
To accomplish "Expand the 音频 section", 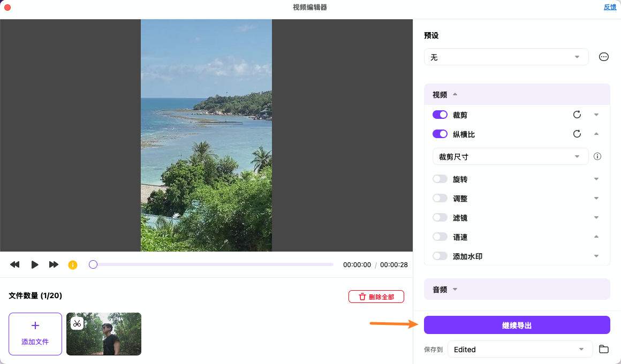I will [444, 289].
